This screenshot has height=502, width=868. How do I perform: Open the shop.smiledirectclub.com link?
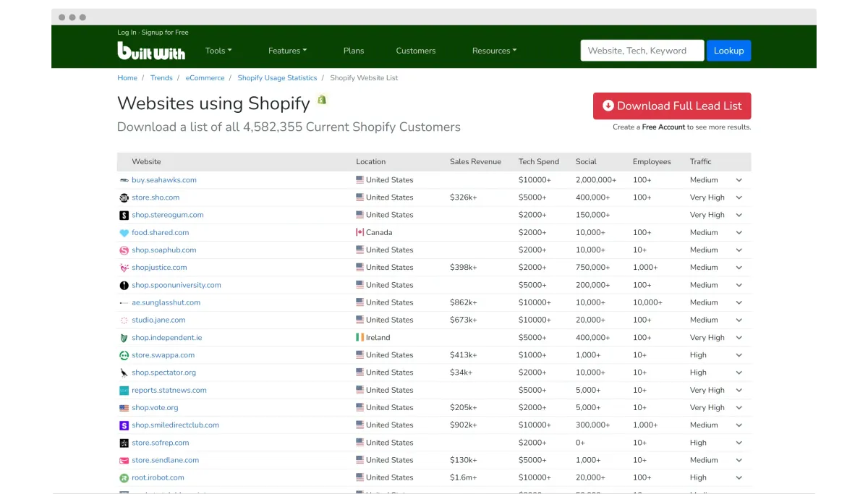175,425
